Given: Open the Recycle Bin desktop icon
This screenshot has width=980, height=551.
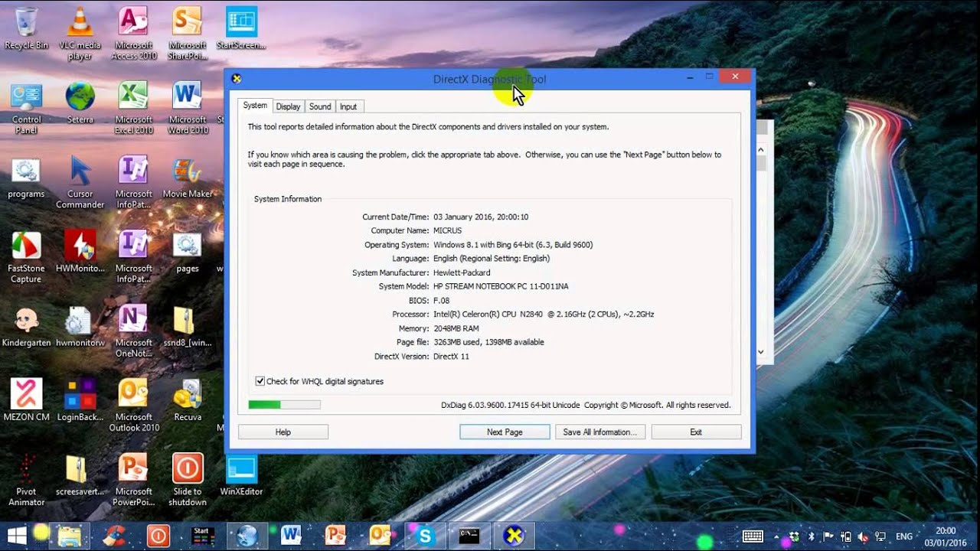Looking at the screenshot, I should pos(26,28).
